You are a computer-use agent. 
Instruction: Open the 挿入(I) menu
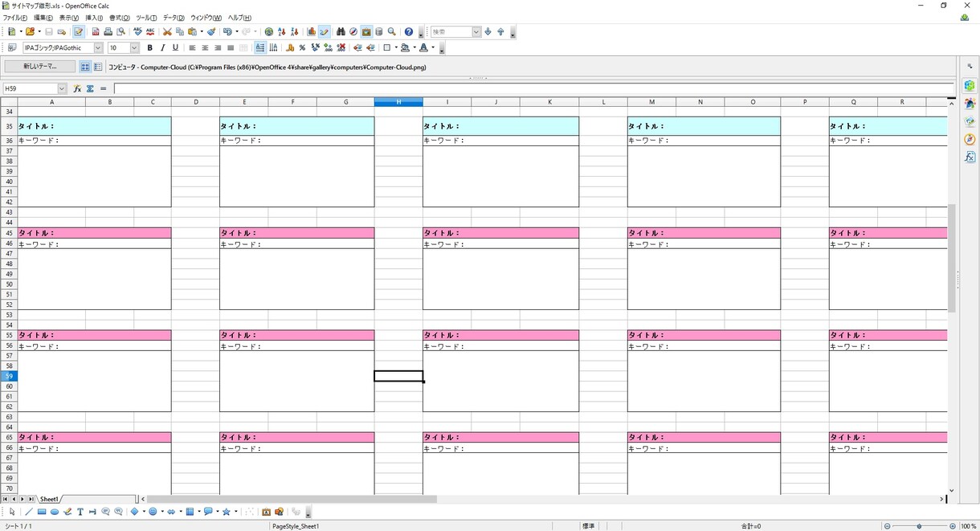tap(94, 18)
